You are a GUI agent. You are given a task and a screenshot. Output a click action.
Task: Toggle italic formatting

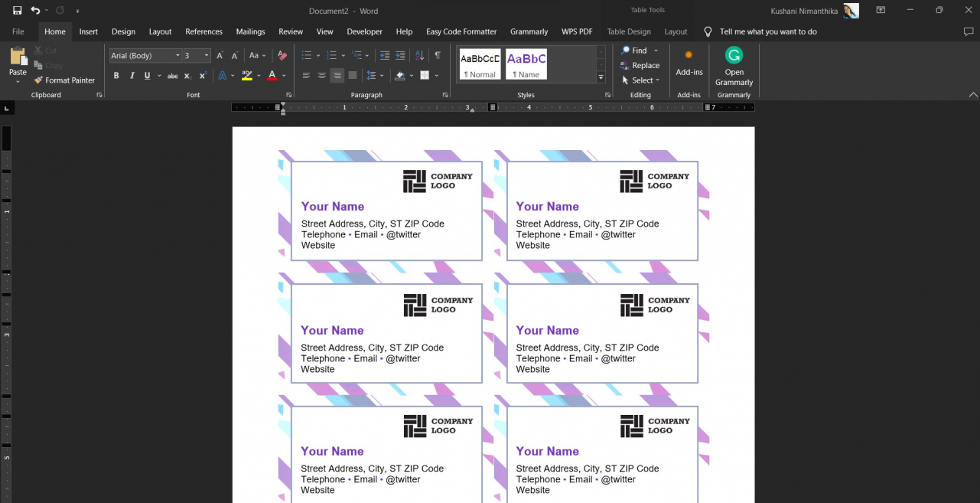pos(130,75)
